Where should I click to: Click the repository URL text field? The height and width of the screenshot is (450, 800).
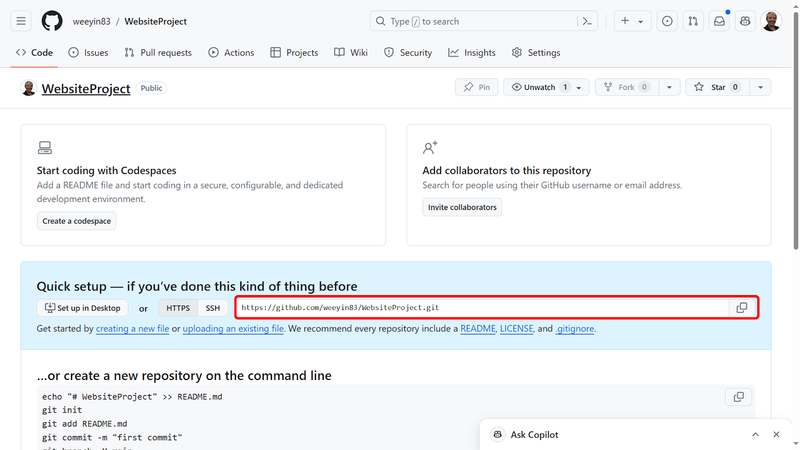coord(482,308)
